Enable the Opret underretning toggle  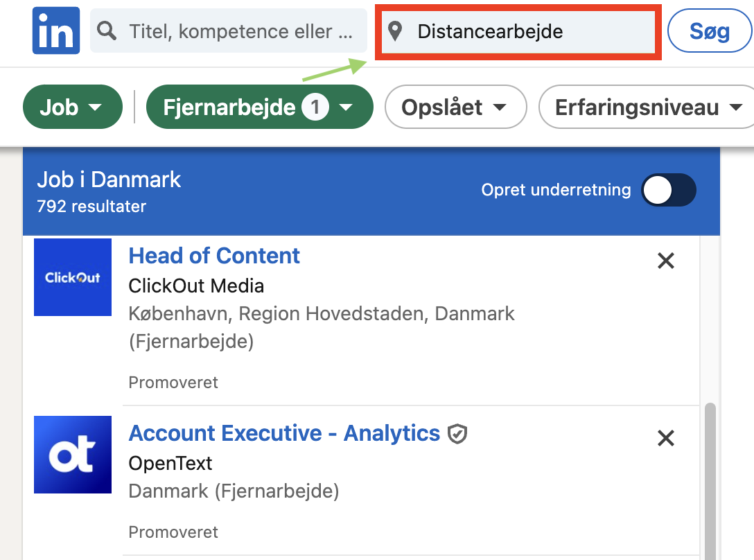[x=669, y=190]
